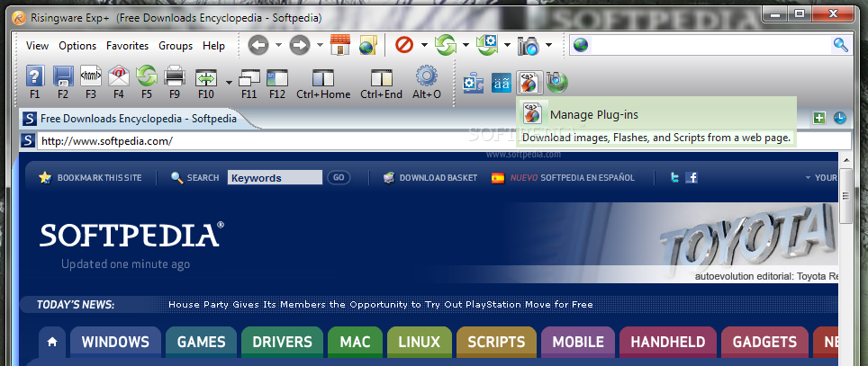Open the MOBILE category tab
The height and width of the screenshot is (366, 868).
[x=578, y=343]
